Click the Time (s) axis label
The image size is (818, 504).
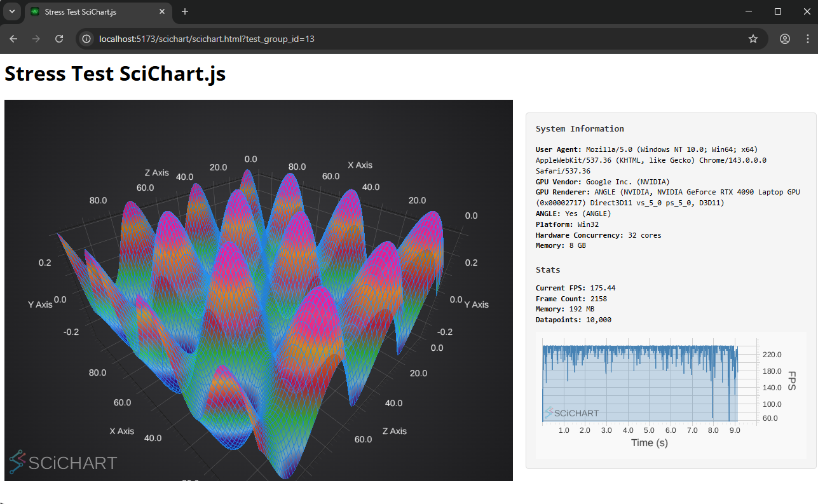pos(649,442)
